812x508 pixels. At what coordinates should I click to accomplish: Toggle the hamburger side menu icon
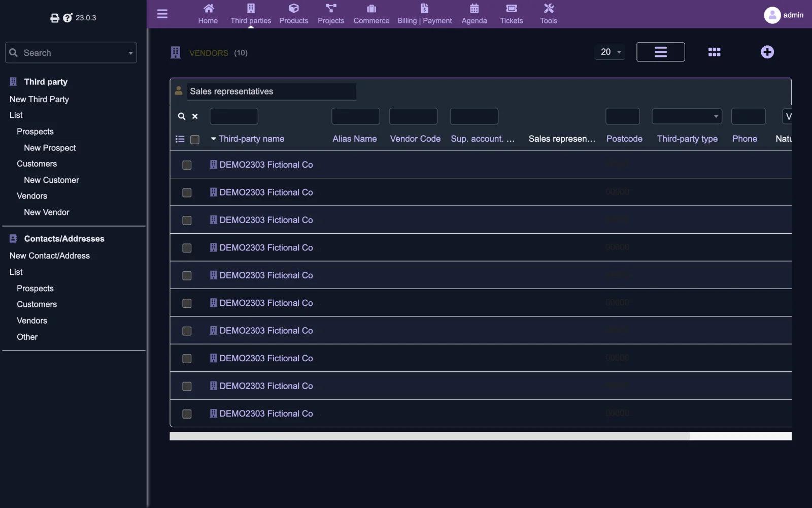162,14
